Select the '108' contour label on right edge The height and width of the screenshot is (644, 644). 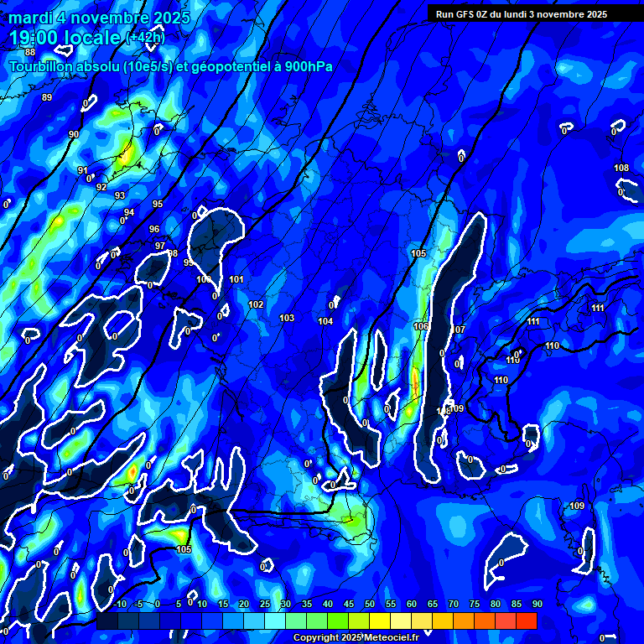click(x=621, y=168)
